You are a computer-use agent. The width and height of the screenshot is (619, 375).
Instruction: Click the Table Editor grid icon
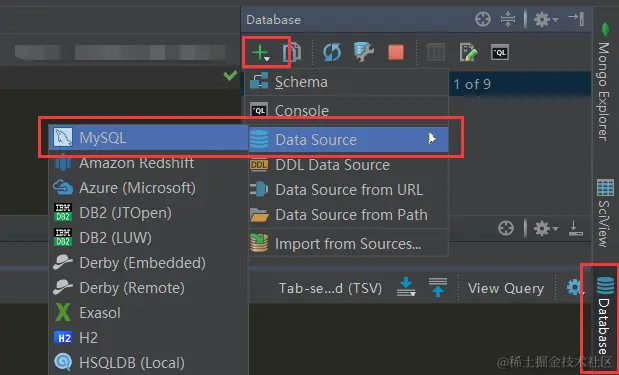pos(436,52)
